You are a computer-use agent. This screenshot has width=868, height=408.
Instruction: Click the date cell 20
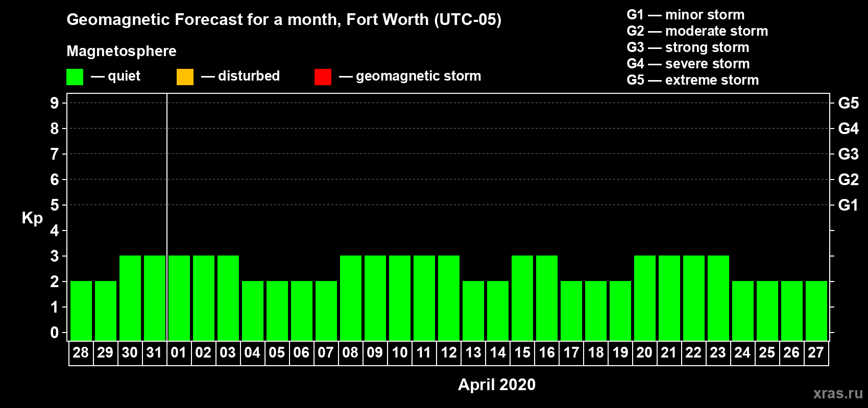coord(644,353)
